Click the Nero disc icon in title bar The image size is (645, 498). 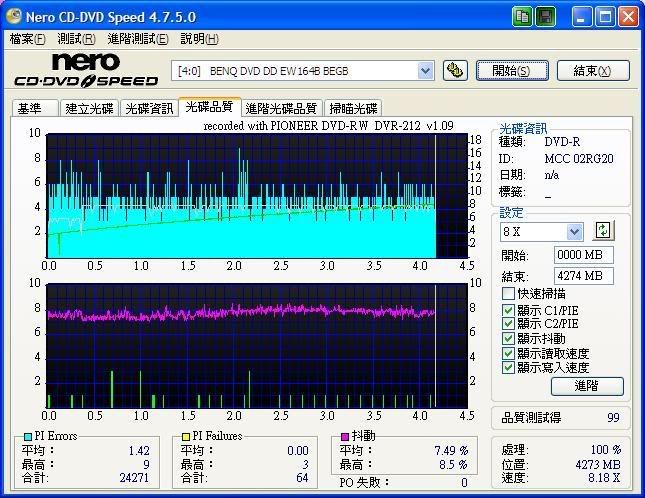point(14,16)
